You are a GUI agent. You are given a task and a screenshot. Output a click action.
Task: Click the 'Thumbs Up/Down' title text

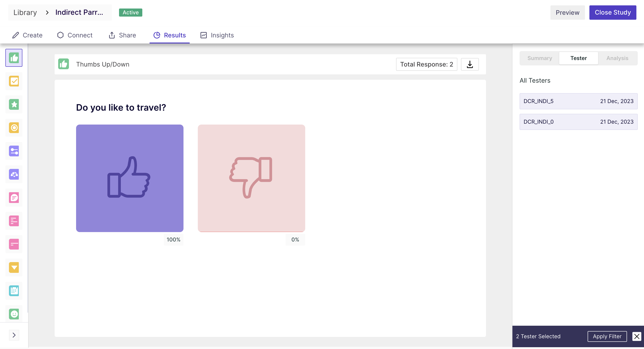(x=103, y=64)
